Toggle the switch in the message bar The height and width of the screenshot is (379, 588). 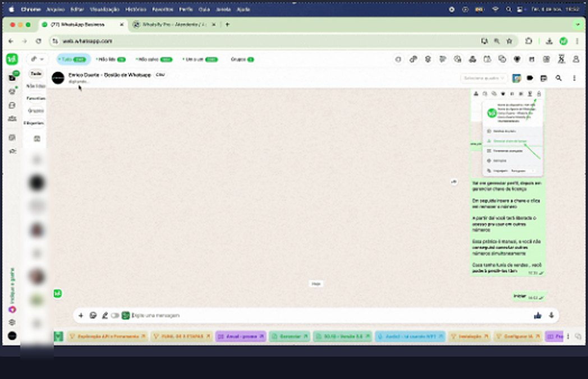pos(115,315)
